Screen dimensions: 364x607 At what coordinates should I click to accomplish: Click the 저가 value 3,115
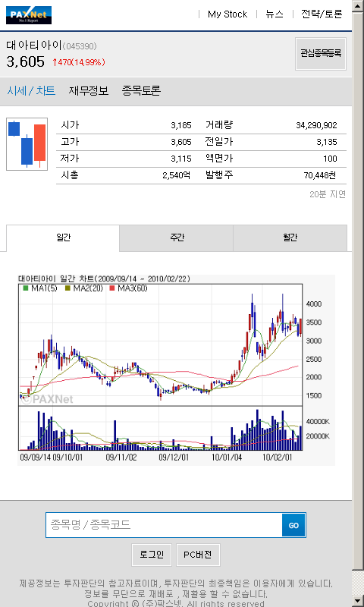pos(181,159)
